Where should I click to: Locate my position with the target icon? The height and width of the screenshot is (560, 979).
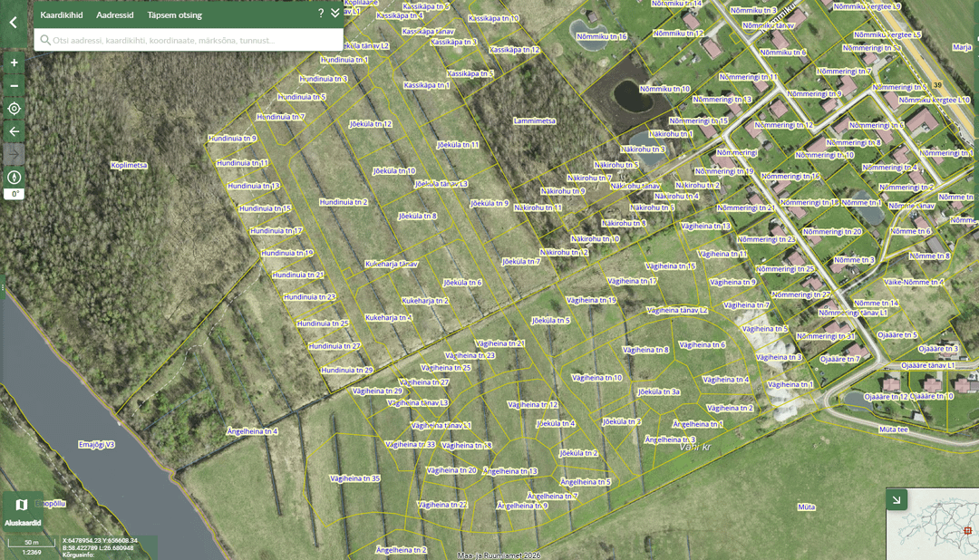pos(14,109)
